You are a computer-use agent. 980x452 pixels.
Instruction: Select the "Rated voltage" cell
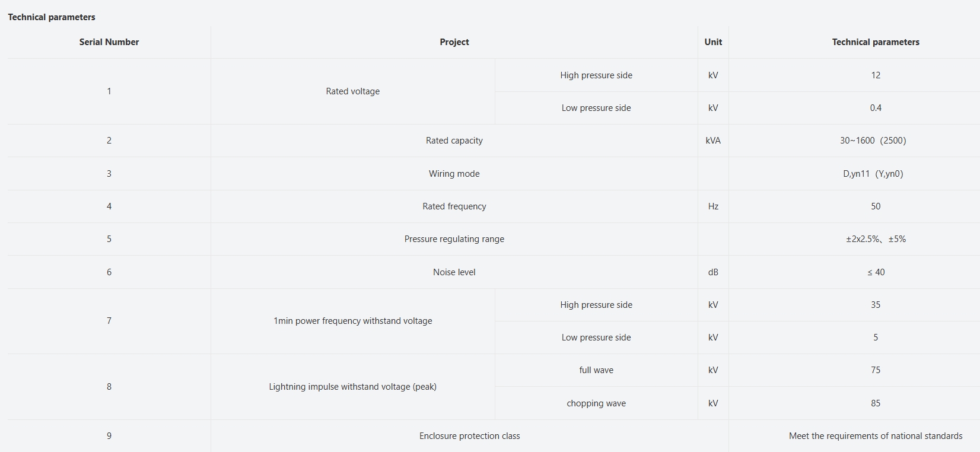(x=353, y=91)
